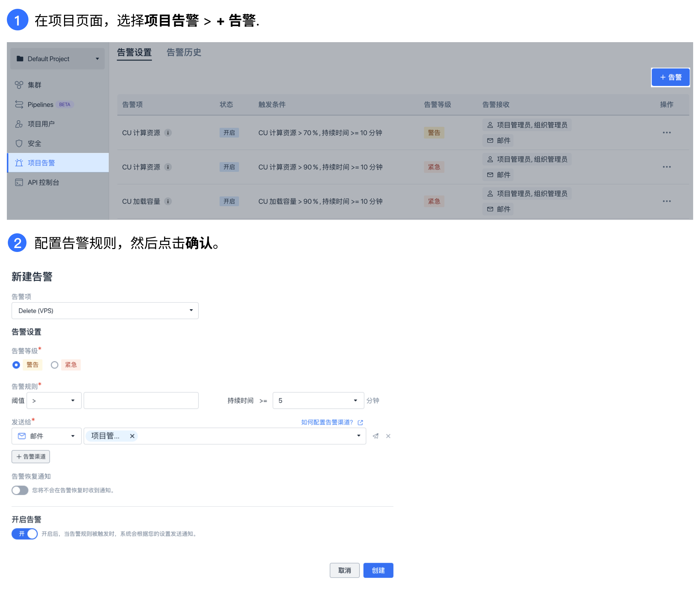Screen dimensions: 700x599
Task: Click the 项目管理员 receiver tag in CU 加载容量 row
Action: 527,193
